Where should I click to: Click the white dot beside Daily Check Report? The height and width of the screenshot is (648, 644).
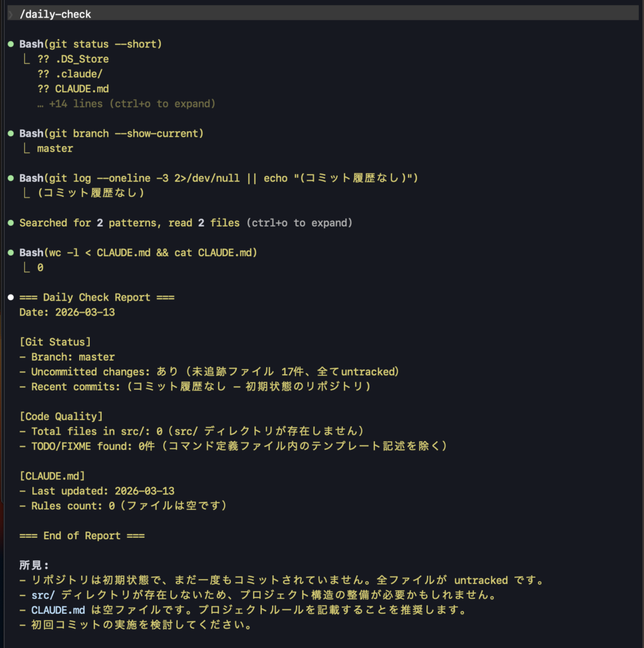[x=11, y=297]
